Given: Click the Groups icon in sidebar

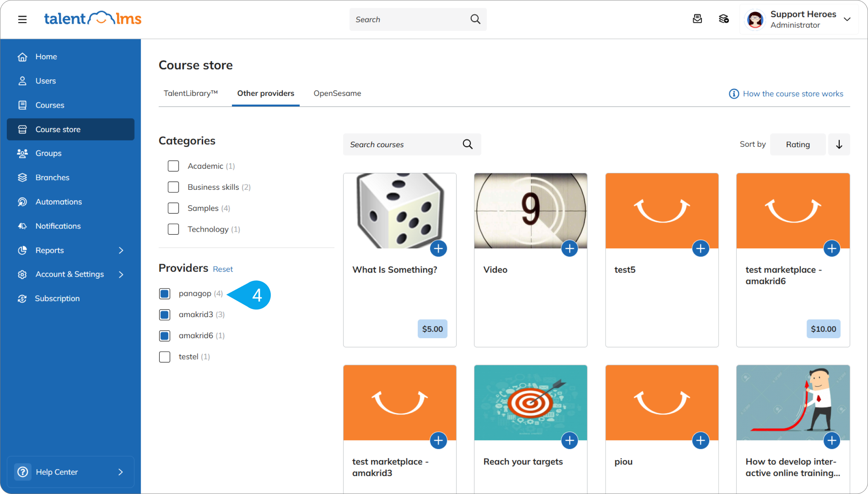Looking at the screenshot, I should pos(23,153).
